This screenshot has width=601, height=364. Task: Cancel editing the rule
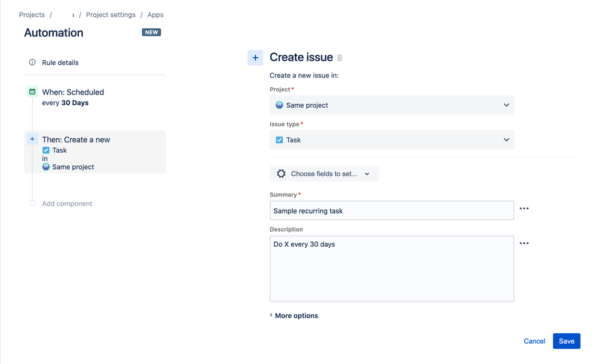[x=534, y=341]
